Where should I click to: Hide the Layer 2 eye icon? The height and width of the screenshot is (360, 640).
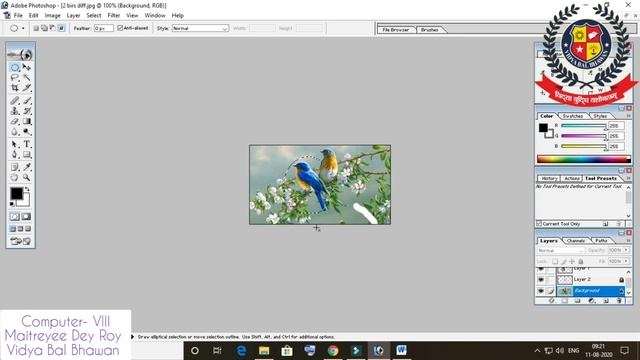pos(541,280)
